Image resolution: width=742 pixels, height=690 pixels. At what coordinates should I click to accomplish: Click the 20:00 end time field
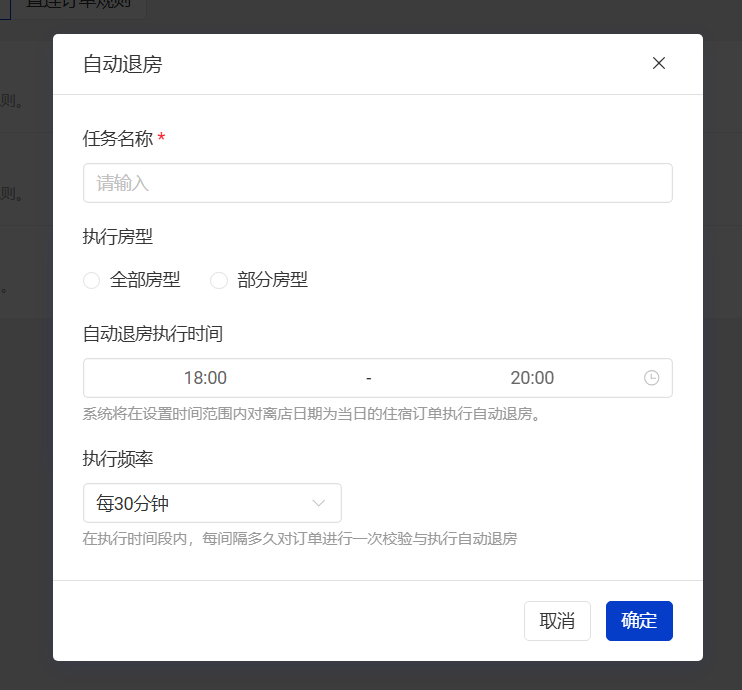click(x=532, y=378)
